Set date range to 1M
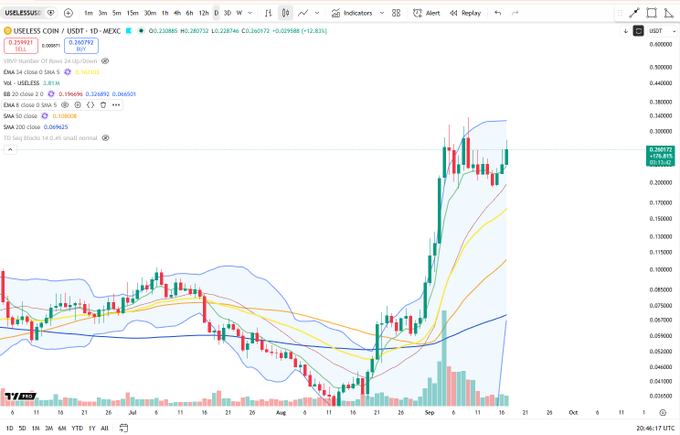The height and width of the screenshot is (435, 680). 36,428
